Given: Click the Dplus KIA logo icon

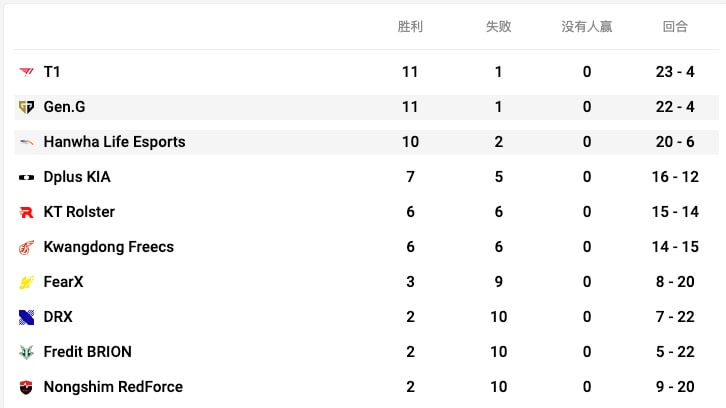Looking at the screenshot, I should [26, 177].
